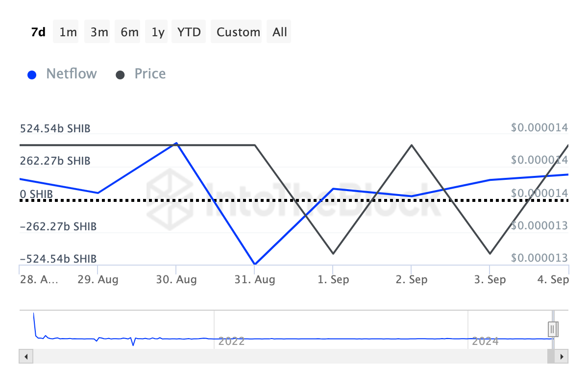
Task: Grab the navigator range handle
Action: pyautogui.click(x=553, y=328)
